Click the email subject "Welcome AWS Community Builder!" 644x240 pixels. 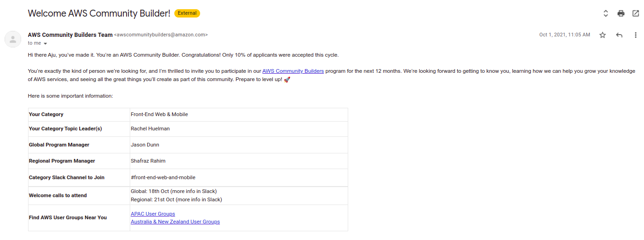tap(99, 13)
